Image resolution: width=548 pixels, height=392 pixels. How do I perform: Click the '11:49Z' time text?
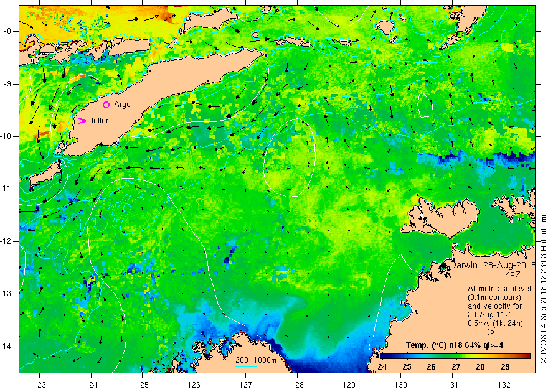pos(507,275)
